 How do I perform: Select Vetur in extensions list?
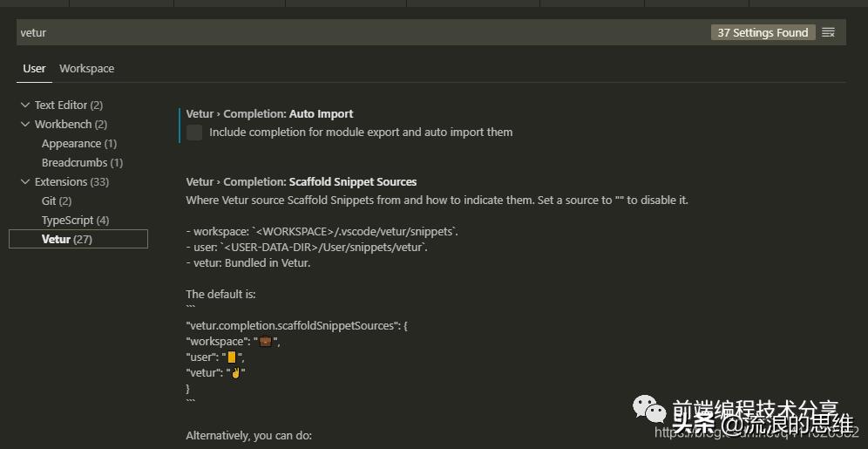pos(67,239)
